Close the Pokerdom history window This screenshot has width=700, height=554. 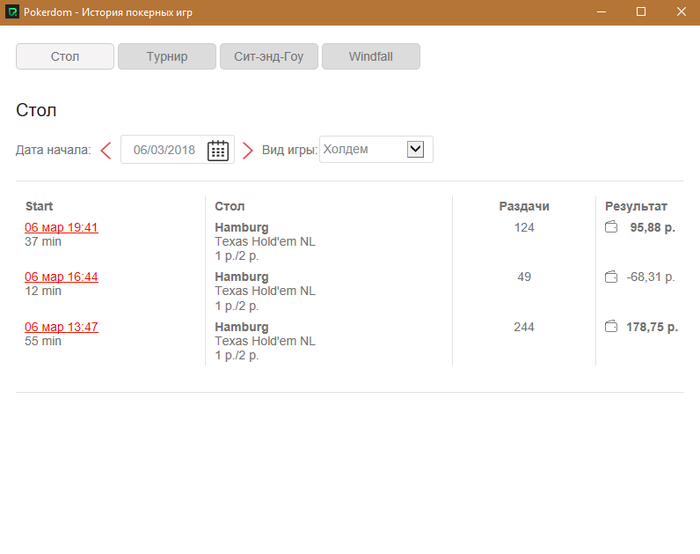point(681,12)
